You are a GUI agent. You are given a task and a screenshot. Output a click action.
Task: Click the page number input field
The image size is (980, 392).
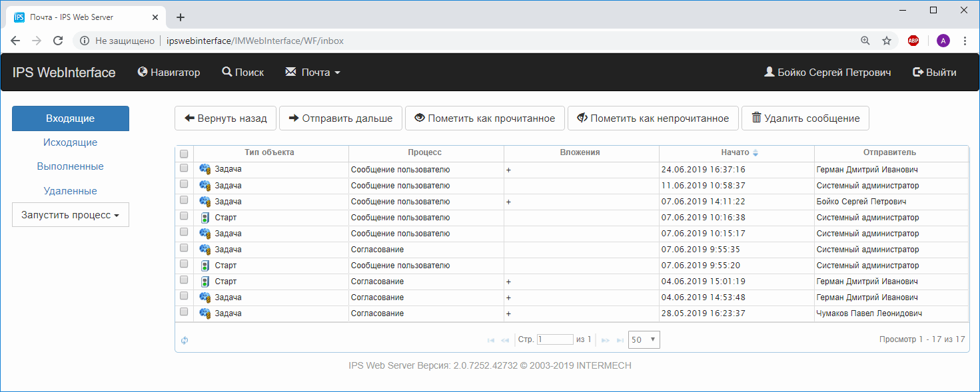[x=555, y=339]
